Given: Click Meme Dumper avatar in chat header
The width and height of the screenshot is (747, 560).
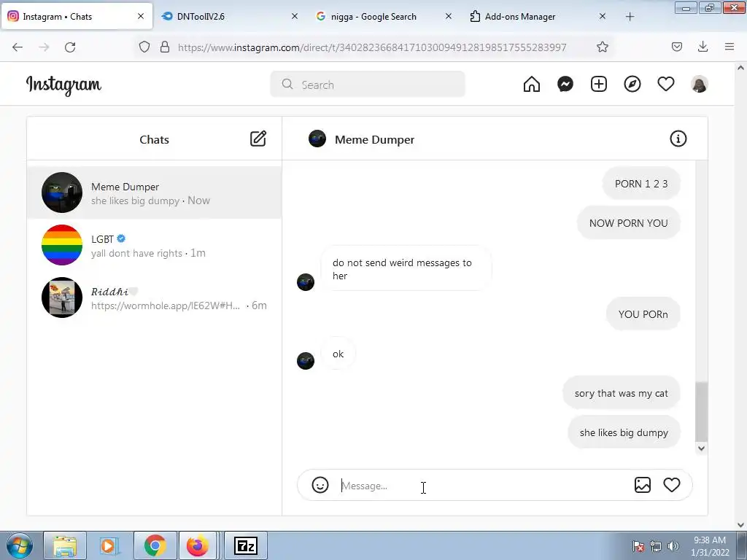Looking at the screenshot, I should pos(317,139).
